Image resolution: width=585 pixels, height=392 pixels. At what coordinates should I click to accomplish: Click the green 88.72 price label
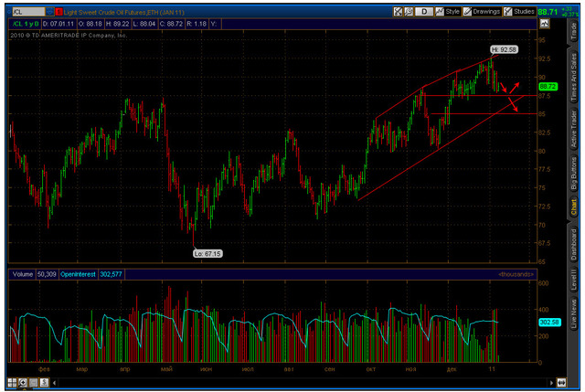pyautogui.click(x=548, y=87)
